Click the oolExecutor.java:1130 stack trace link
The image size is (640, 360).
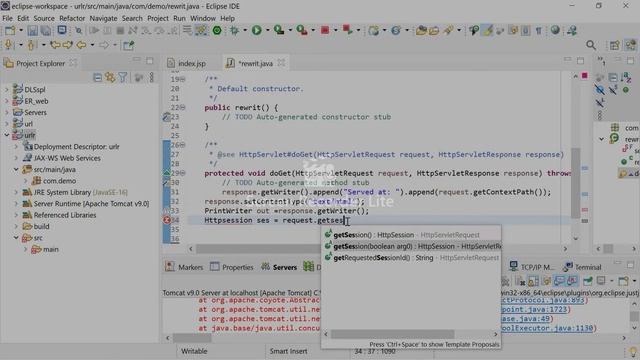coord(547,328)
